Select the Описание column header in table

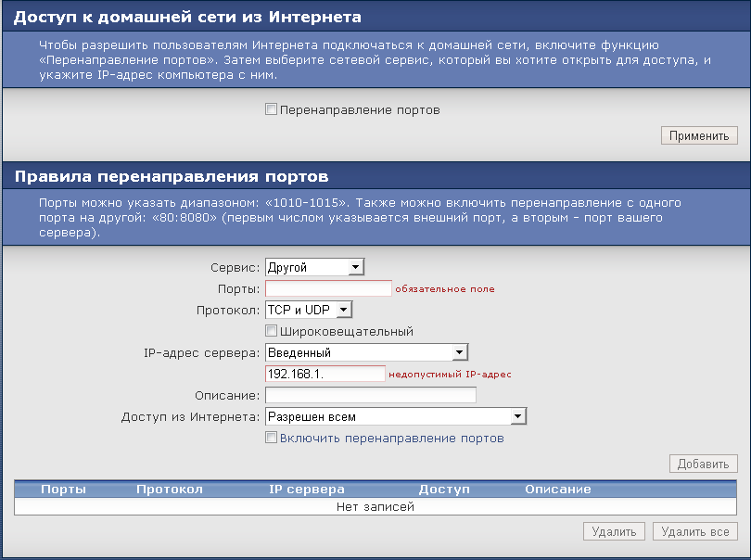[x=557, y=489]
